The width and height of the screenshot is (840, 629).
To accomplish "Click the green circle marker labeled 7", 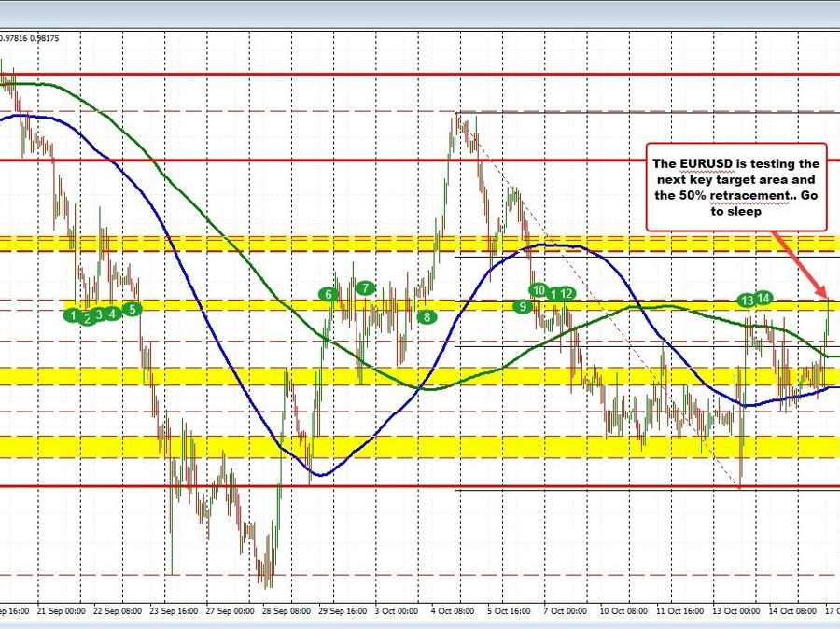I will tap(365, 288).
